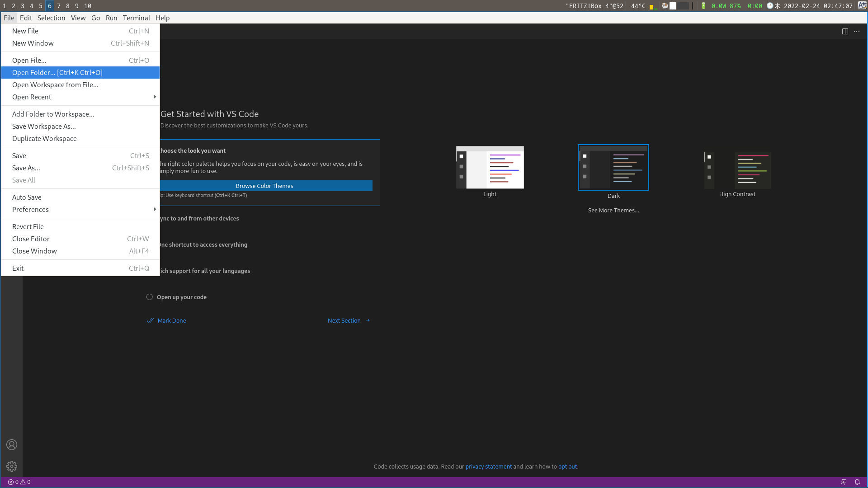Screen dimensions: 868x488
Task: Open the opt out link
Action: pos(568,466)
